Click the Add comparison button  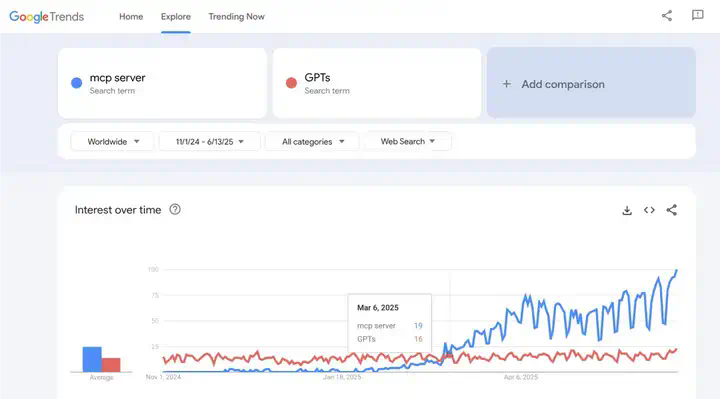click(x=591, y=83)
